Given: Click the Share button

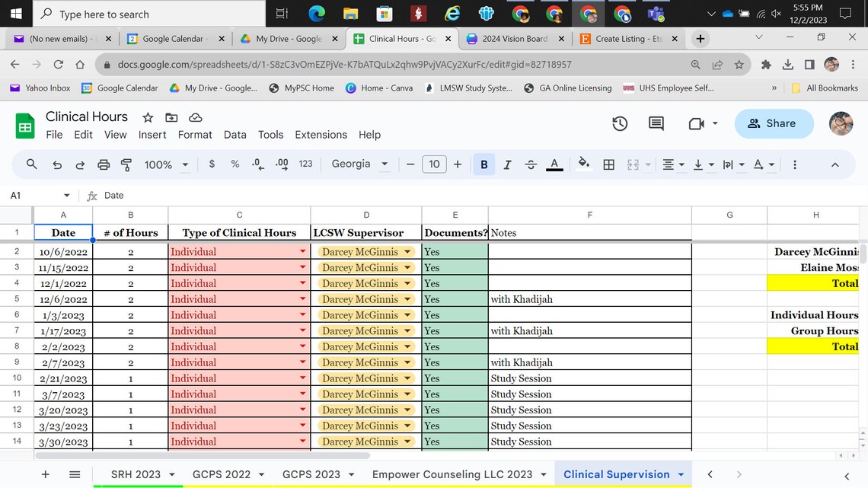Looking at the screenshot, I should point(774,123).
